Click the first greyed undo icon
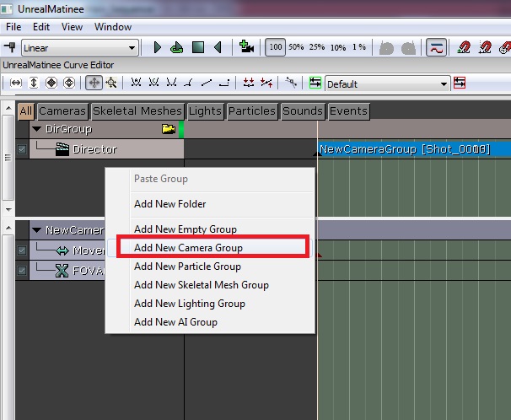Image resolution: width=511 pixels, height=420 pixels. [x=387, y=48]
